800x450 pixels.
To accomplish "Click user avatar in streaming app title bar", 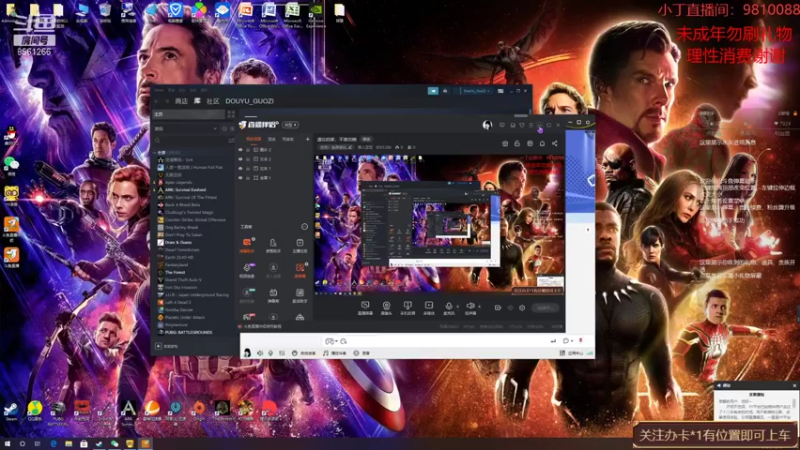I will (487, 124).
